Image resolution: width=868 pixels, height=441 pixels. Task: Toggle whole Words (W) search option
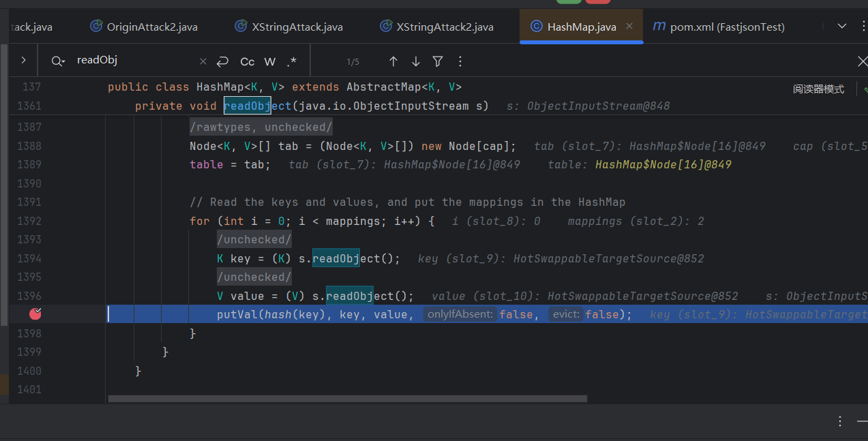pos(270,61)
